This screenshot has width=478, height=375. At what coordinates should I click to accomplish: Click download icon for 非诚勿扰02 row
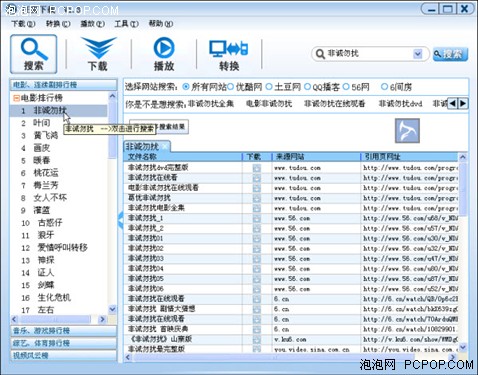click(x=257, y=249)
